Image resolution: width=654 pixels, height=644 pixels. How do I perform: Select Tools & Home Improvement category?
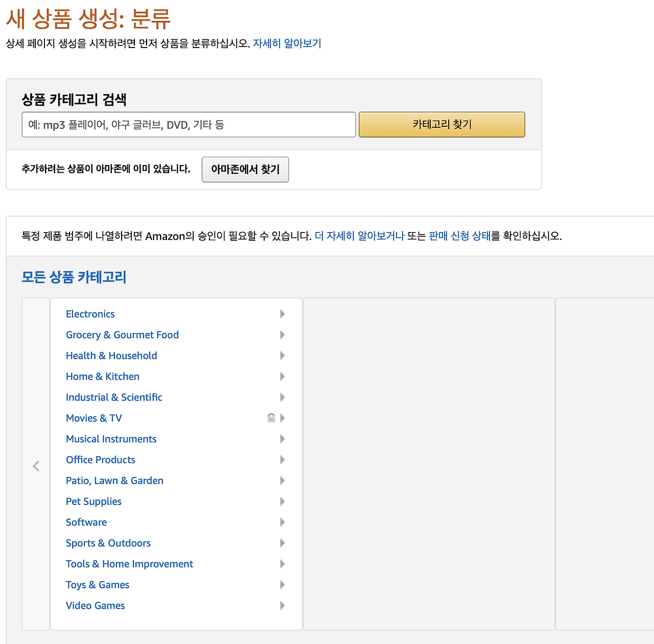(129, 564)
